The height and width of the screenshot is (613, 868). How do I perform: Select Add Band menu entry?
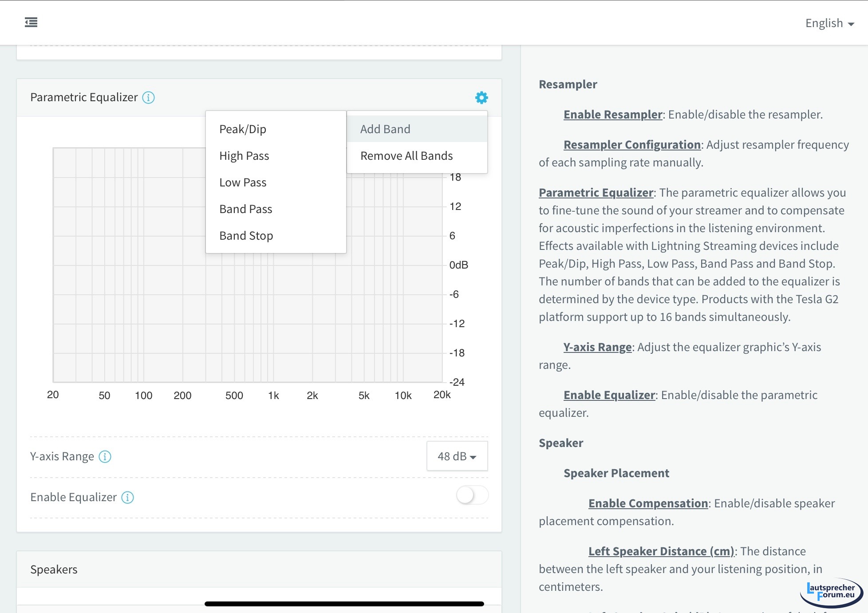pyautogui.click(x=385, y=129)
